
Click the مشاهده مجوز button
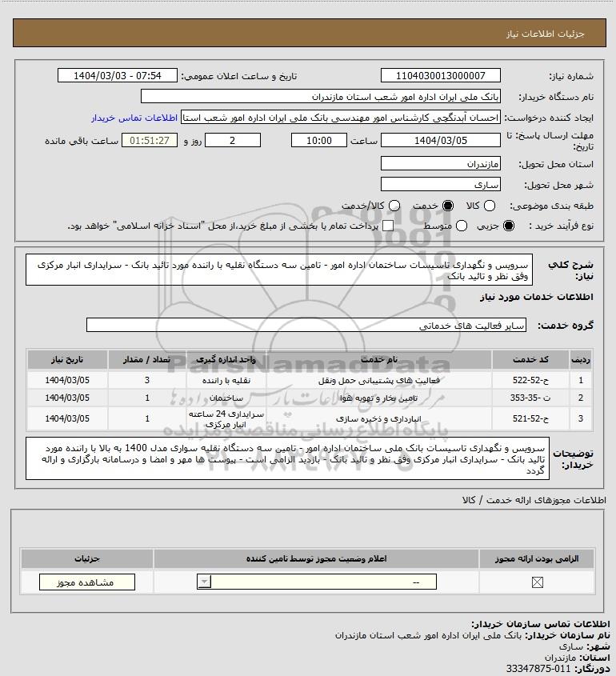click(x=86, y=582)
